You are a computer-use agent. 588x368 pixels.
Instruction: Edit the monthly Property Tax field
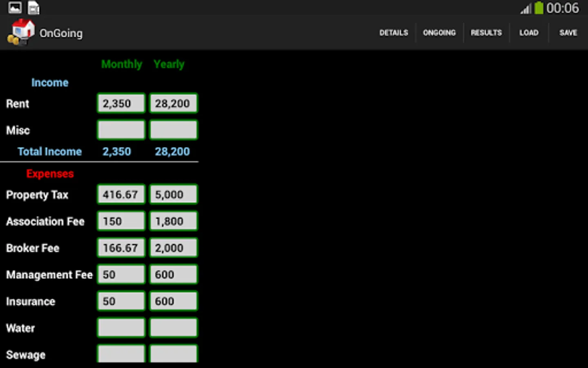(121, 194)
